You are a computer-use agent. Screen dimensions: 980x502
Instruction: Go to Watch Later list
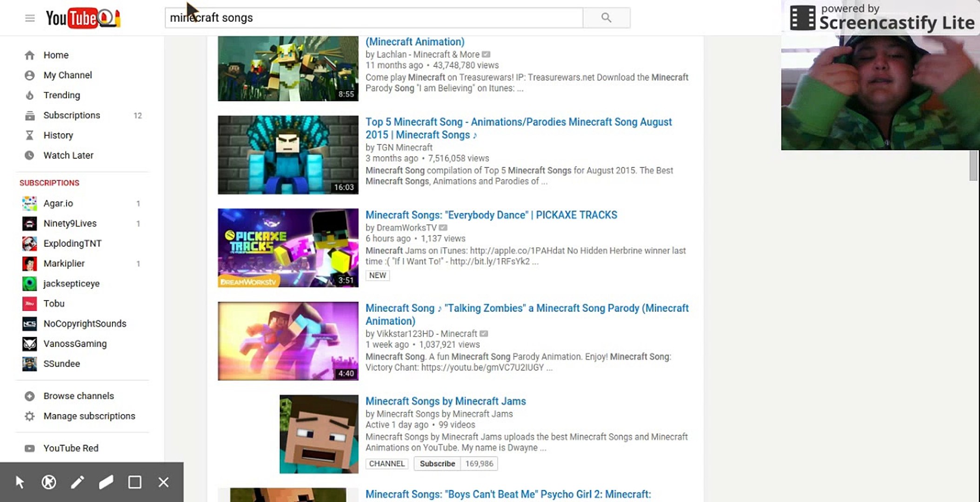[x=68, y=155]
